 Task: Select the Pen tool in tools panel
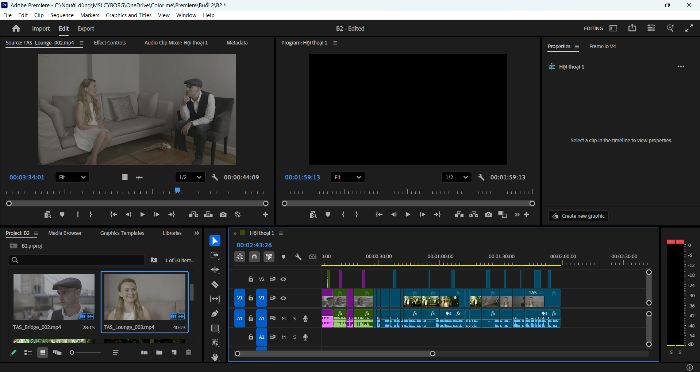(x=215, y=313)
